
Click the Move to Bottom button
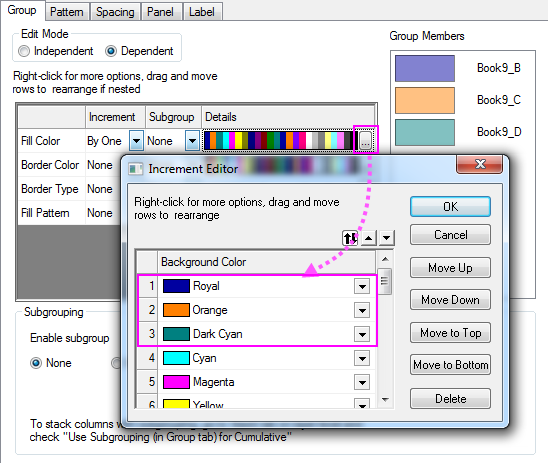450,365
